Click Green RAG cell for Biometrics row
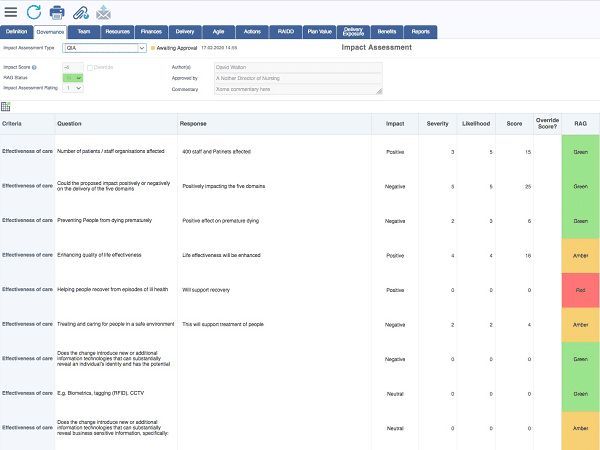The height and width of the screenshot is (450, 600). tap(580, 394)
